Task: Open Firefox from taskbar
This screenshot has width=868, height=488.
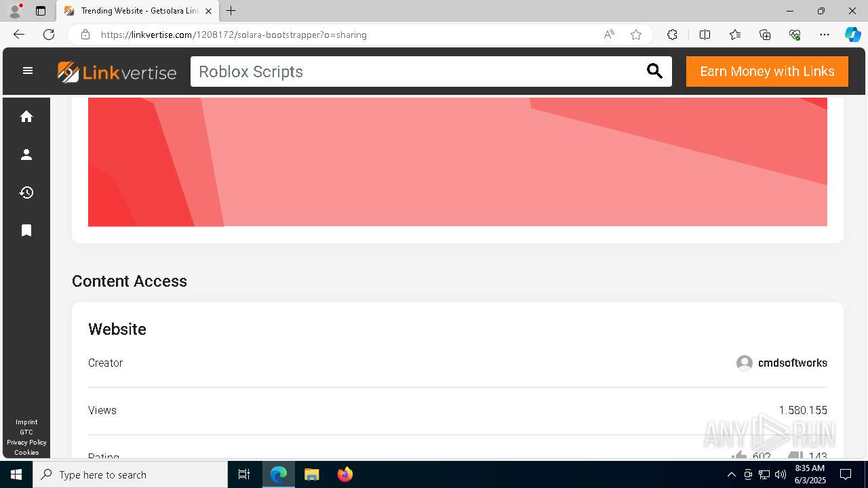Action: pyautogui.click(x=345, y=474)
